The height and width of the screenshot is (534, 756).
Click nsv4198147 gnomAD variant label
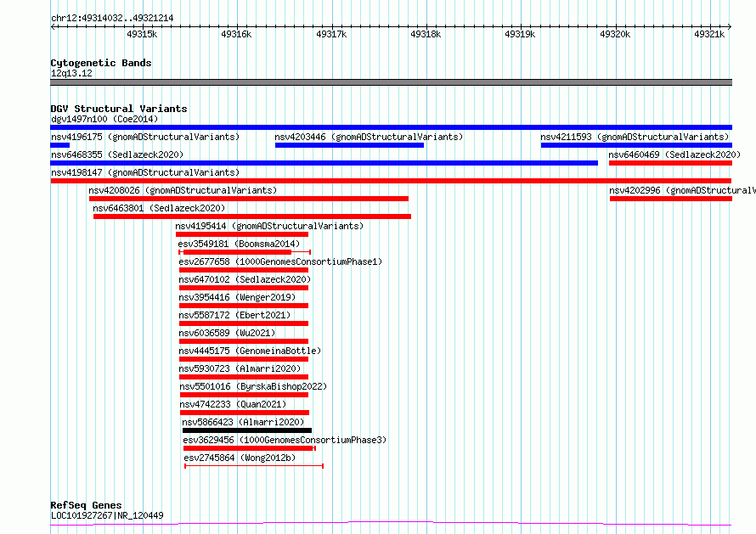145,172
